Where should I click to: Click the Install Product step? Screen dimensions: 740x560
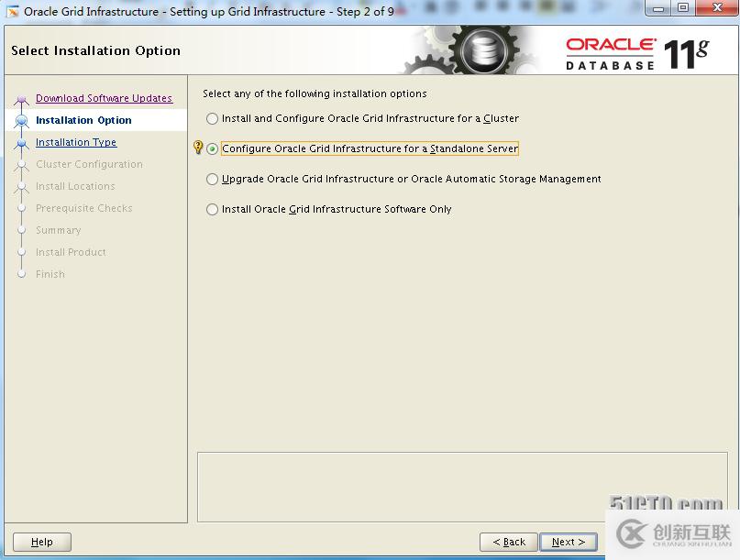[x=71, y=252]
